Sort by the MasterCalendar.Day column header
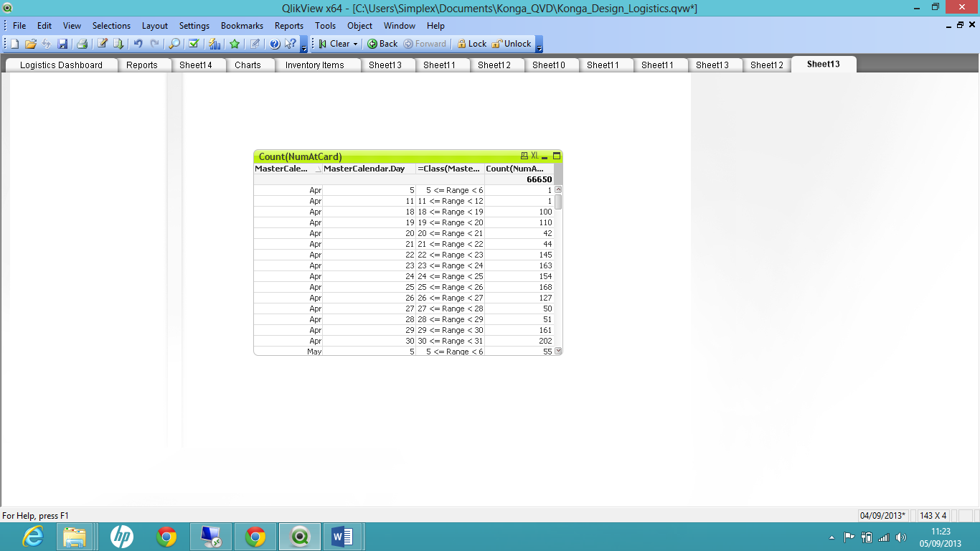 pyautogui.click(x=369, y=169)
